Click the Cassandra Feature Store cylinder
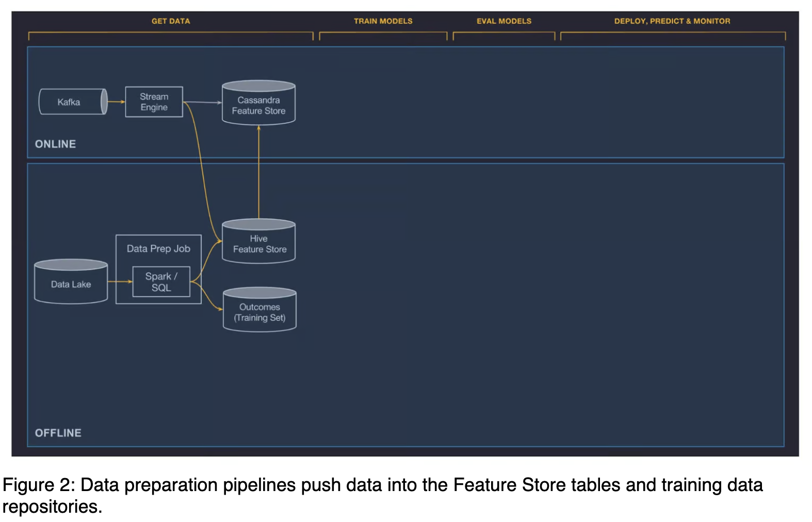Viewport: 812px width, 522px height. pyautogui.click(x=258, y=103)
